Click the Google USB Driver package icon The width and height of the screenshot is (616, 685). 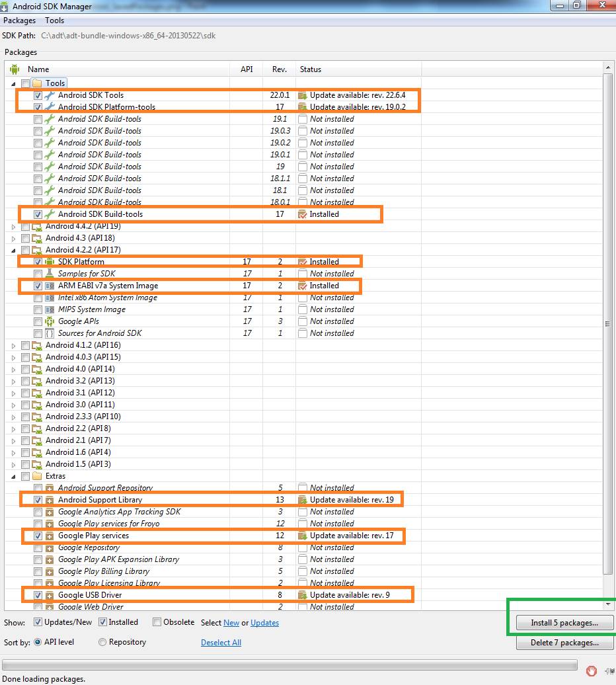[50, 595]
